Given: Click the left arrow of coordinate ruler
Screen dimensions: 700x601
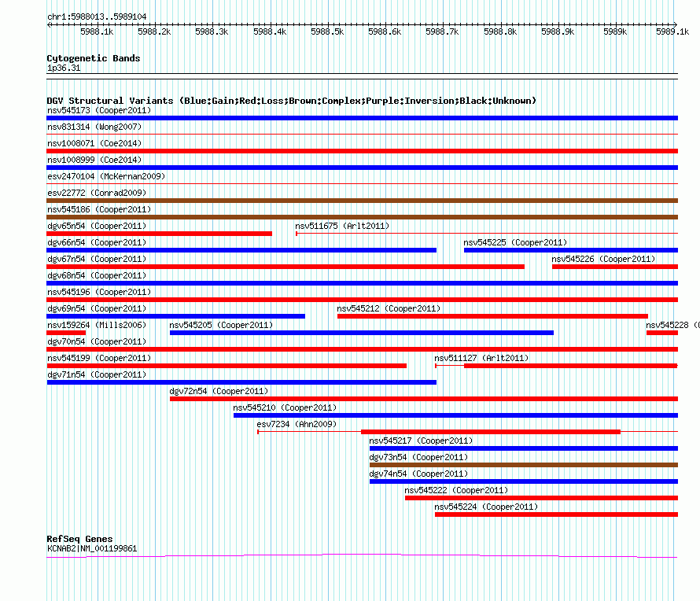Looking at the screenshot, I should (49, 24).
